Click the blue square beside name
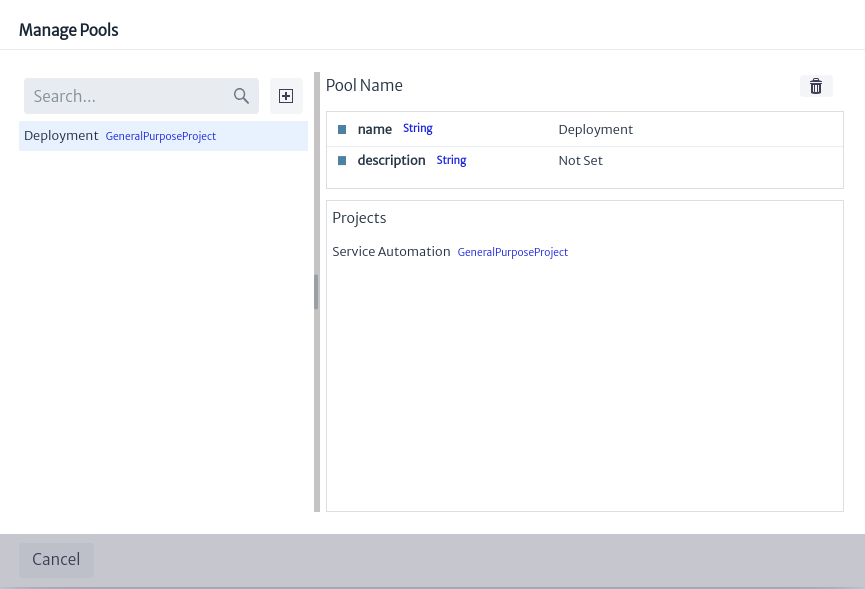The image size is (865, 589). tap(342, 129)
